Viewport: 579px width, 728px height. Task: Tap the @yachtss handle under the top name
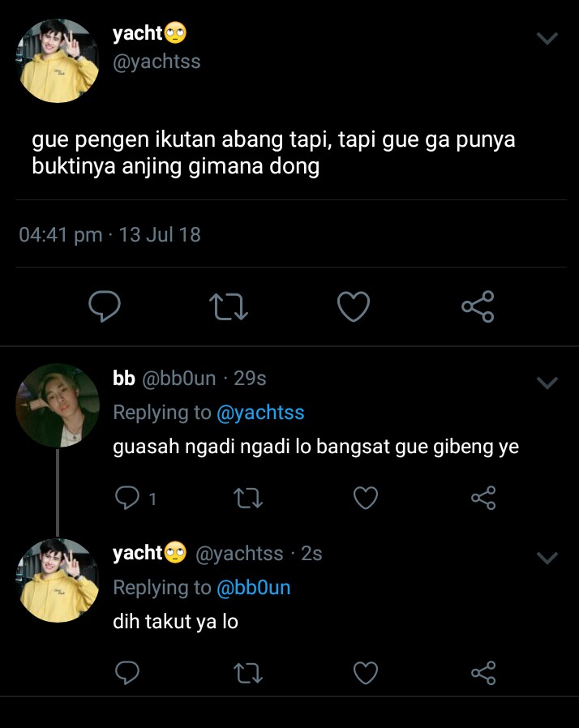click(157, 62)
